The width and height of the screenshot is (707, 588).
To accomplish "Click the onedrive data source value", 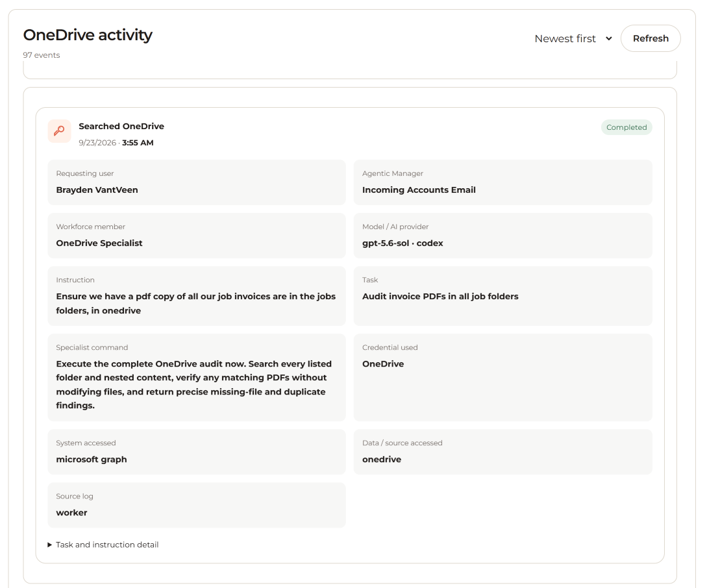I will pyautogui.click(x=382, y=459).
